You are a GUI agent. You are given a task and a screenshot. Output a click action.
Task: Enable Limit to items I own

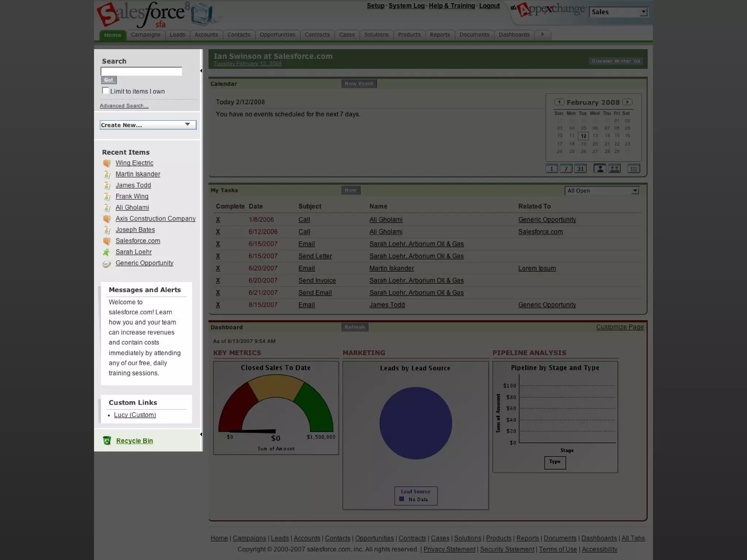click(x=105, y=91)
